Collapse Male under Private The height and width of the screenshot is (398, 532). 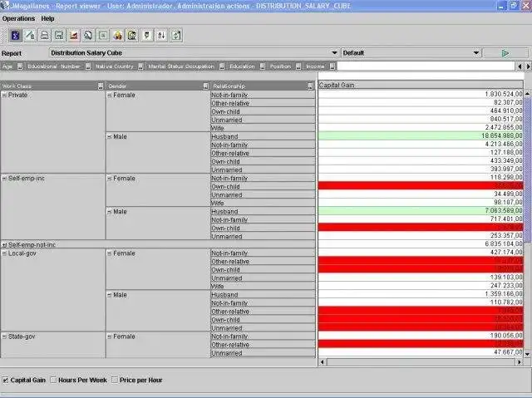point(110,136)
